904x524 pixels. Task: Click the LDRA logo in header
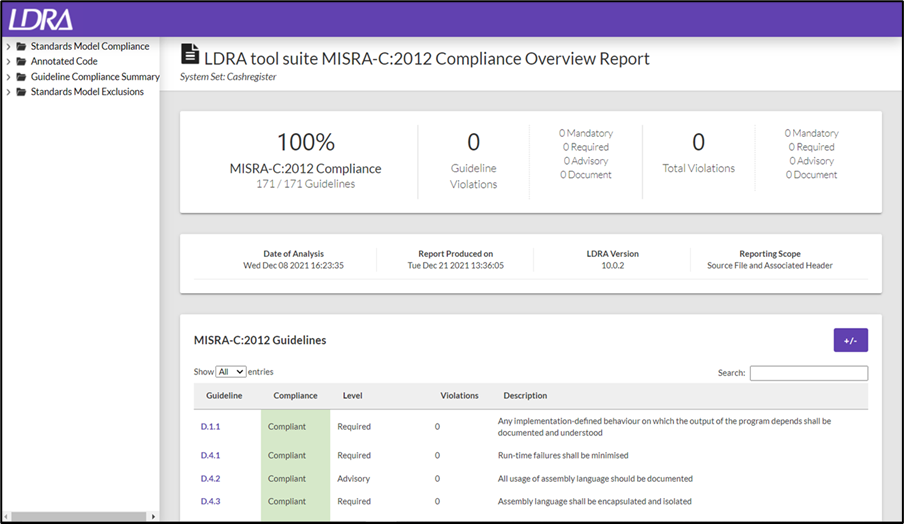41,20
